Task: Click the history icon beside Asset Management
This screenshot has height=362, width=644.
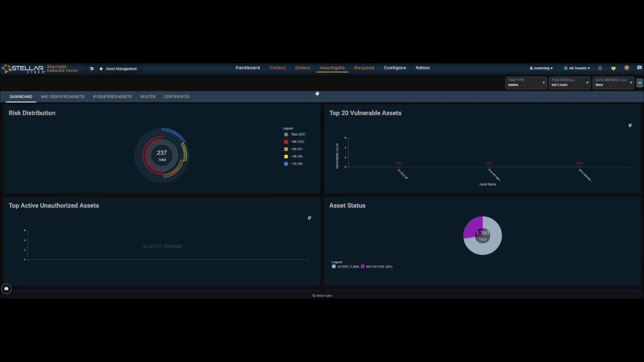Action: pos(92,68)
